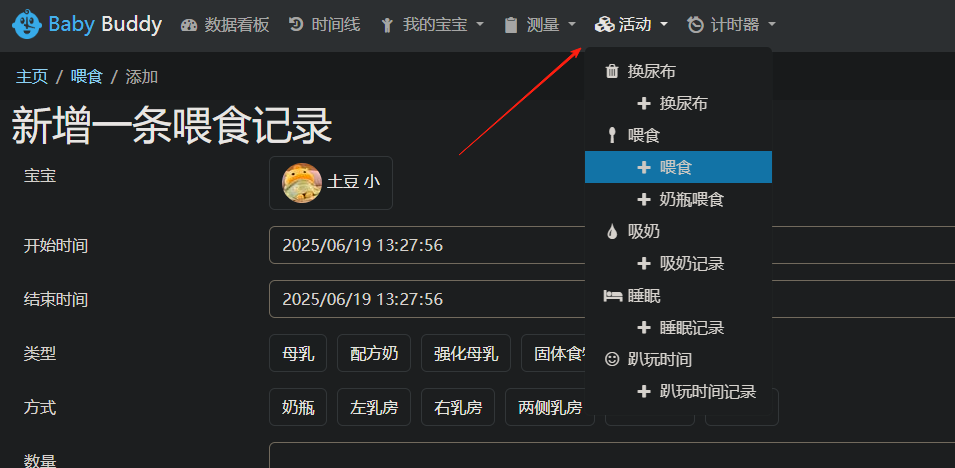Viewport: 955px width, 468px height.
Task: Open the 喂食 section header in the menu
Action: pos(678,135)
